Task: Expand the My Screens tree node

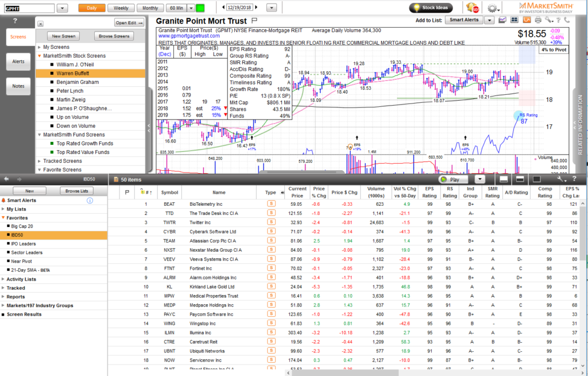Action: pos(40,47)
